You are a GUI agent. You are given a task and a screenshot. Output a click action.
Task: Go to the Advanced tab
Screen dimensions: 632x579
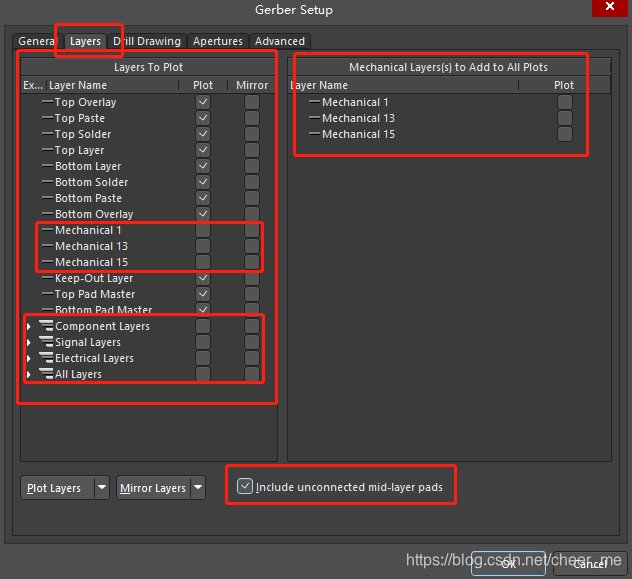[x=280, y=41]
